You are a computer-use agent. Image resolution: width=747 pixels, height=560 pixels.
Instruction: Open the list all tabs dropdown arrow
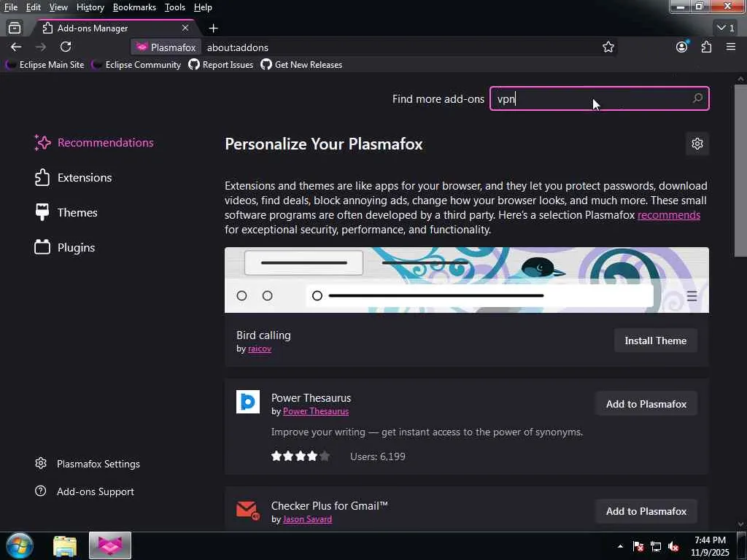pyautogui.click(x=726, y=28)
